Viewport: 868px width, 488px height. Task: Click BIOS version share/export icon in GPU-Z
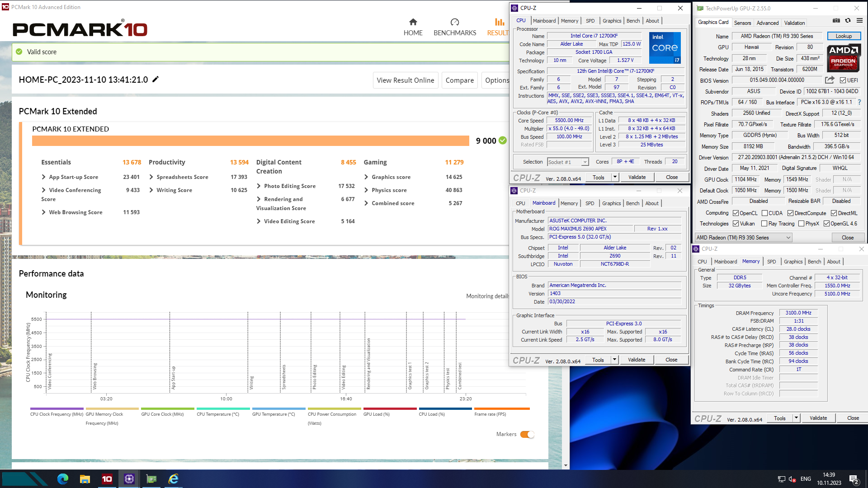pos(830,80)
